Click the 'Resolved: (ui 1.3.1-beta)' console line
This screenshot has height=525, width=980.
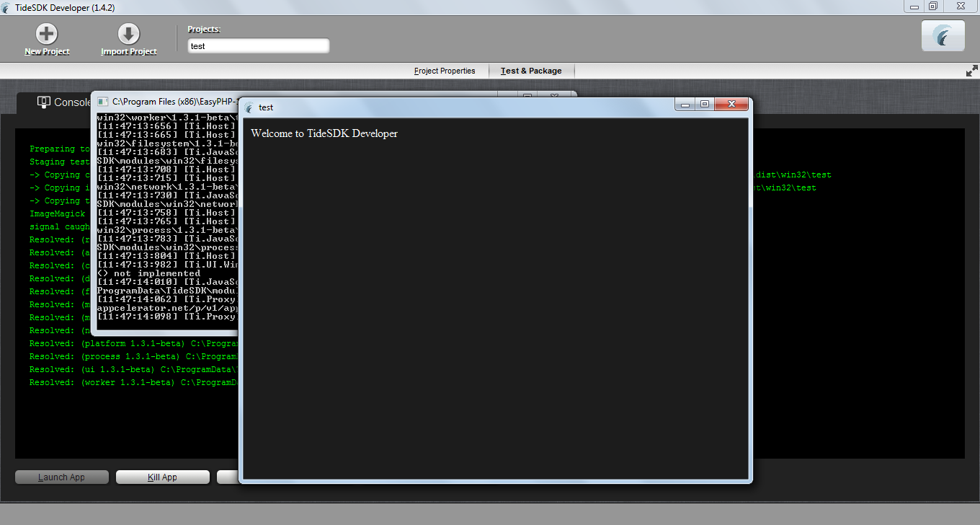[133, 369]
